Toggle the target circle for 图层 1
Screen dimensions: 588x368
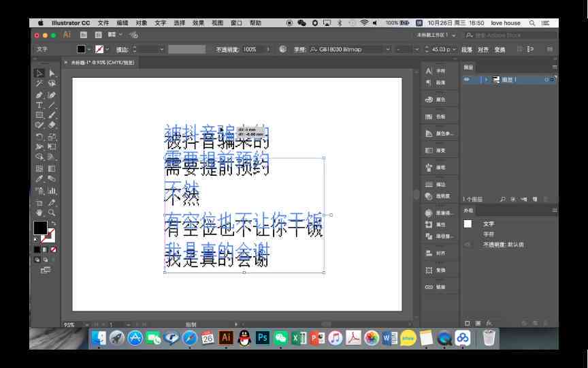point(546,80)
